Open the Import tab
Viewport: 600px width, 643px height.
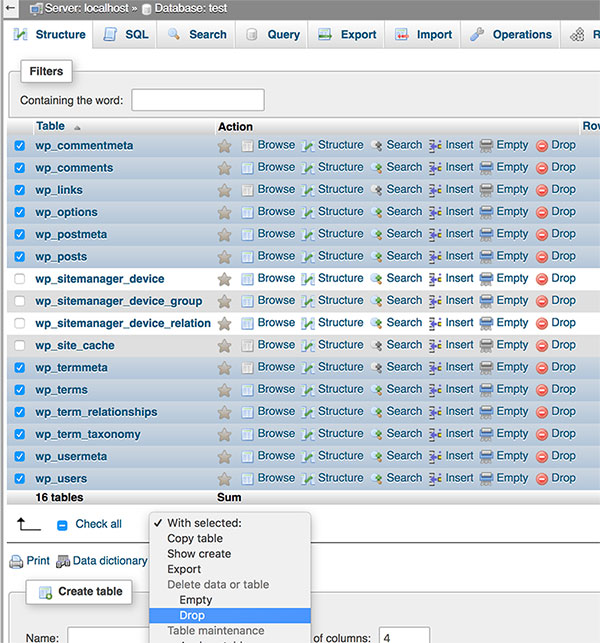point(423,34)
